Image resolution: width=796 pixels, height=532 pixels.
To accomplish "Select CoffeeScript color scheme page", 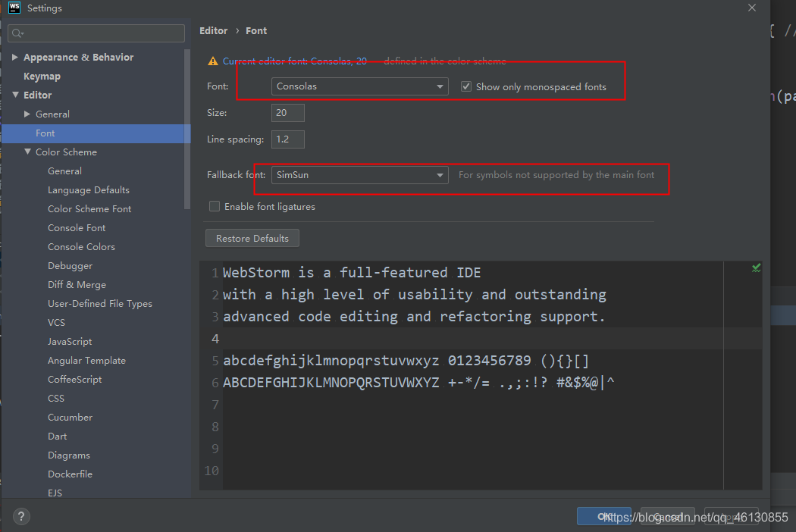I will coord(74,379).
